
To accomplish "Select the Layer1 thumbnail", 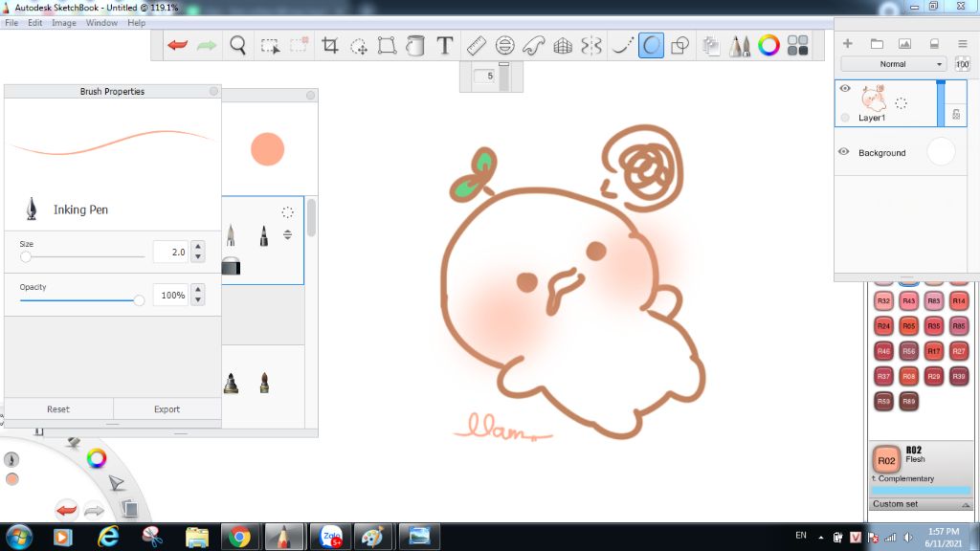I will coord(874,99).
